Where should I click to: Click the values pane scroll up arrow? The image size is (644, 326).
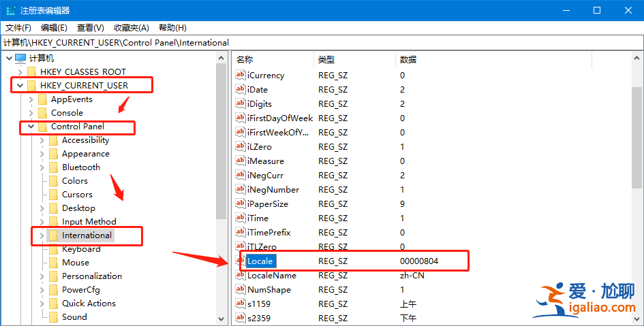point(637,59)
